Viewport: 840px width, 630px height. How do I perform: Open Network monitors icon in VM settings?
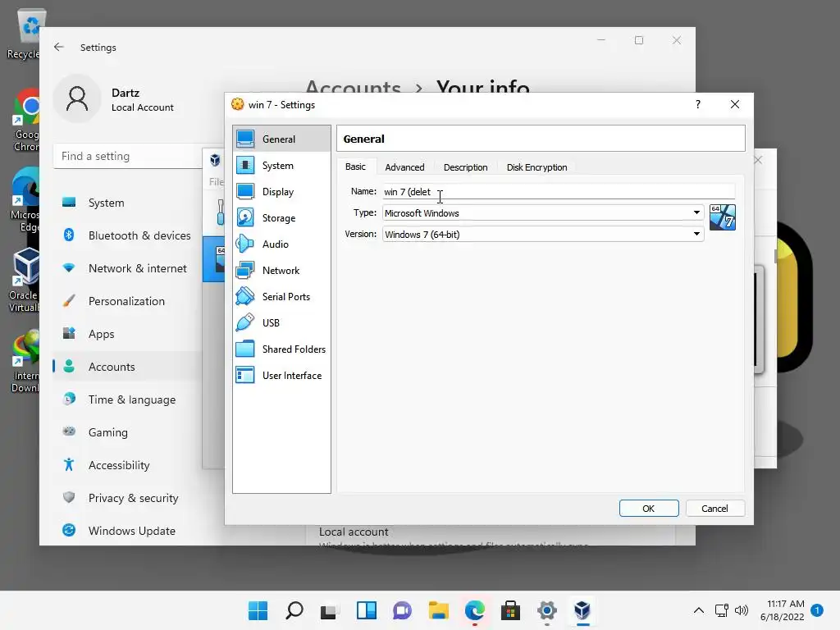click(245, 270)
